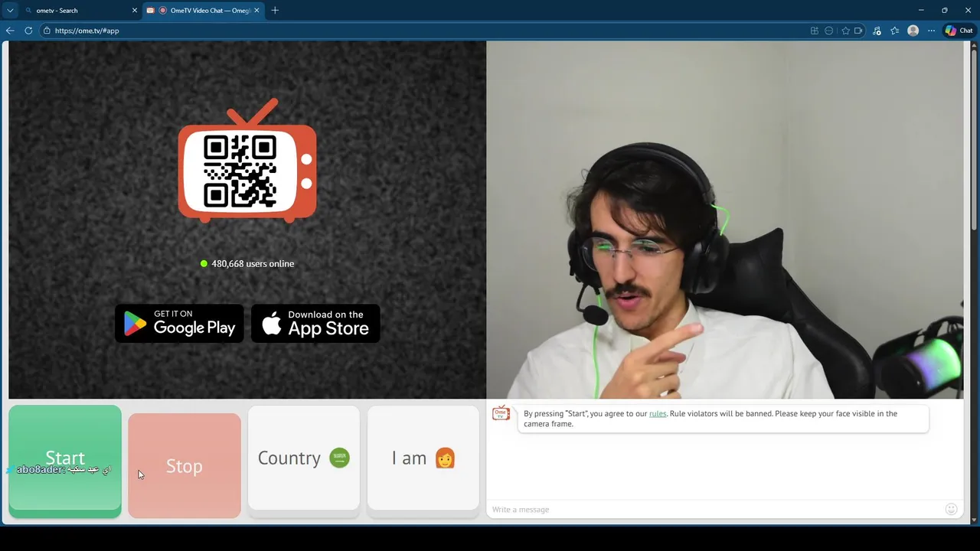Open the Country selector
Viewport: 980px width, 551px height.
(x=304, y=458)
